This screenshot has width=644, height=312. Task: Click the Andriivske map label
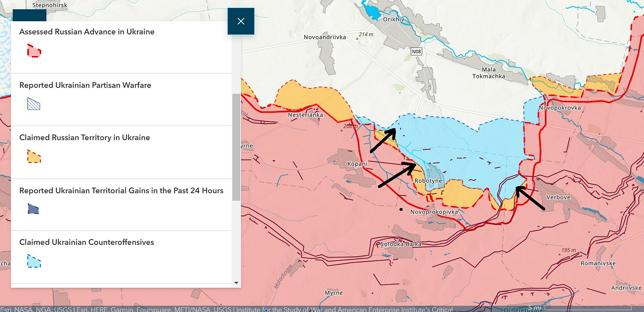(627, 288)
